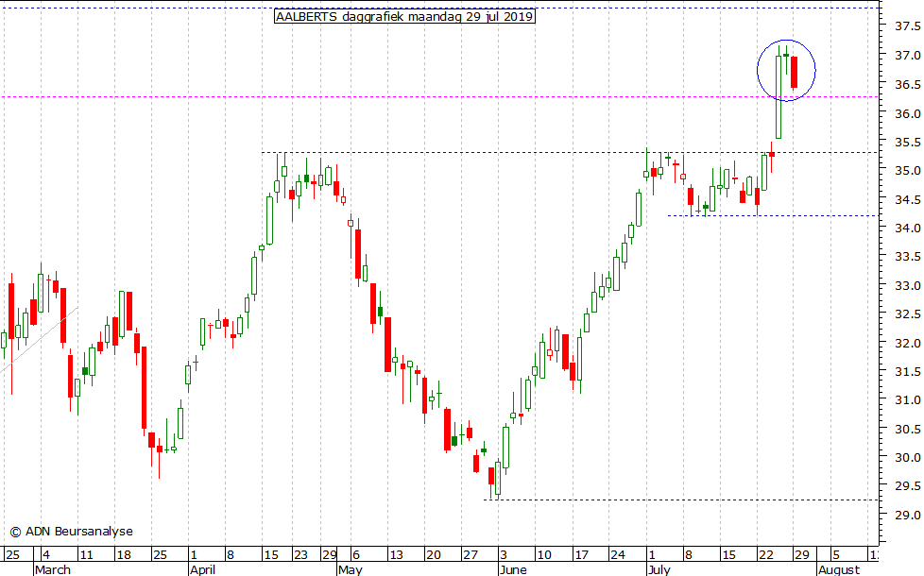Viewport: 924px width, 576px height.
Task: Click the chart title 'AALBERTS daggrafiek maandag 29 jul 2019'
Action: pos(404,16)
